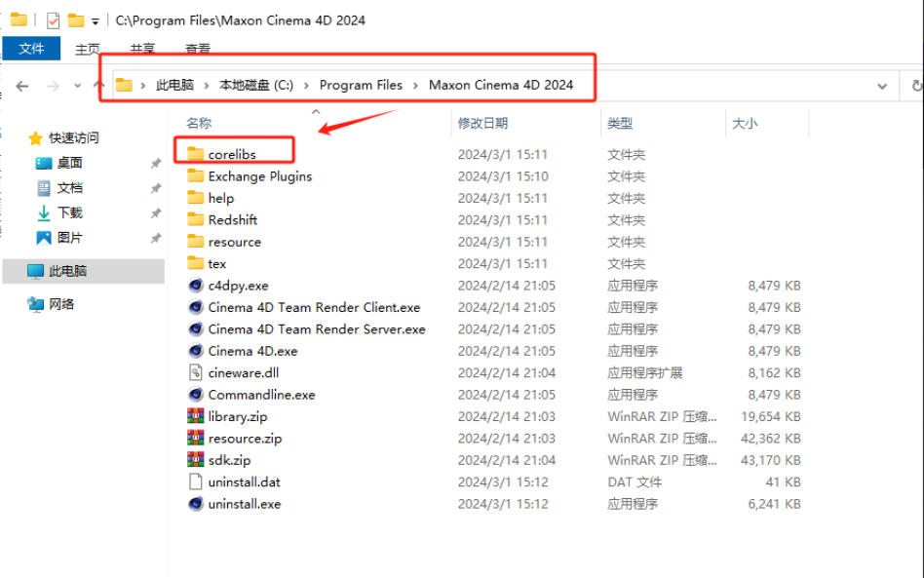Click the corelibs folder icon

[x=195, y=154]
